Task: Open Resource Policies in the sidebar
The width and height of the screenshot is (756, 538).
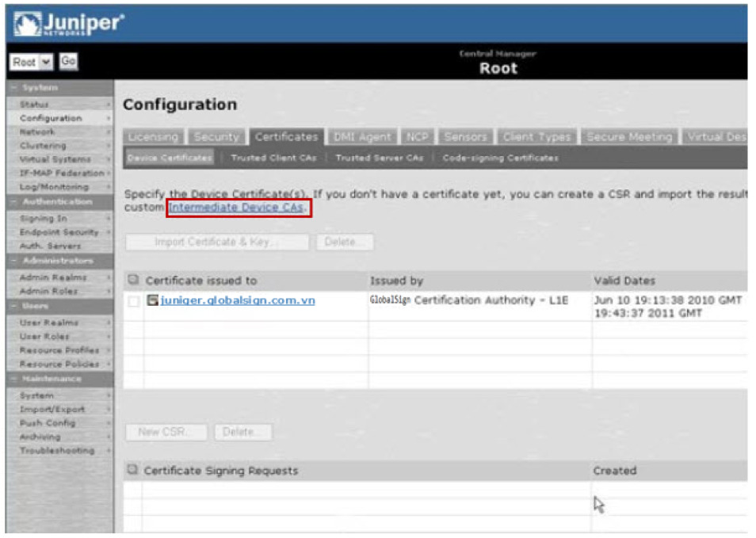Action: pos(59,364)
